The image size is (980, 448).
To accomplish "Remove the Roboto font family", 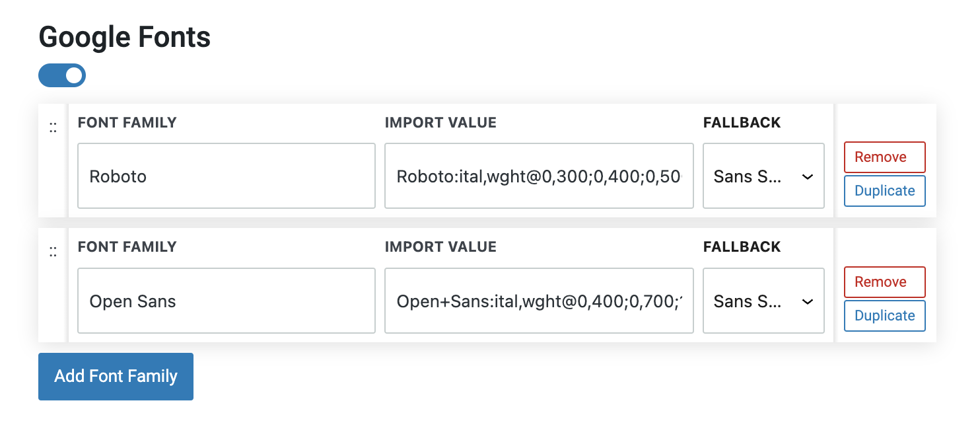I will point(884,157).
